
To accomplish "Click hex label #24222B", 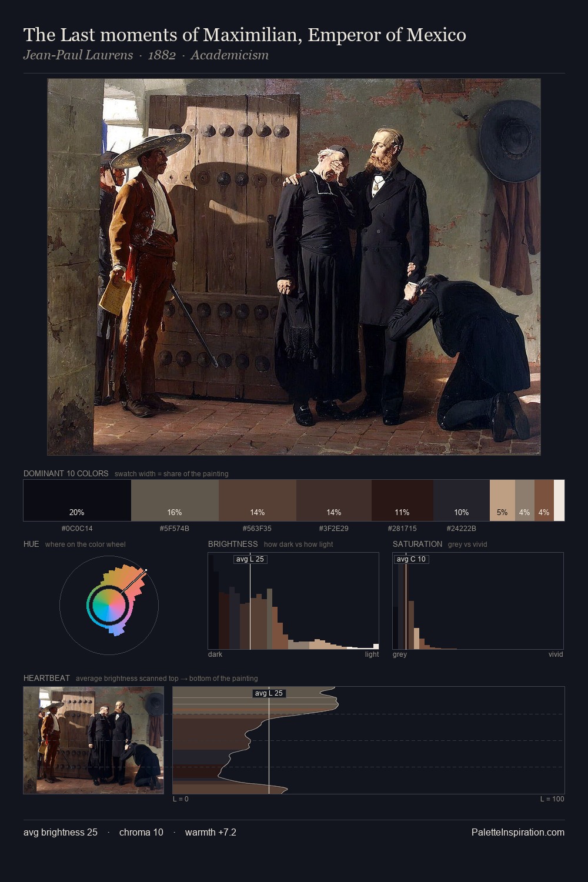I will point(462,529).
